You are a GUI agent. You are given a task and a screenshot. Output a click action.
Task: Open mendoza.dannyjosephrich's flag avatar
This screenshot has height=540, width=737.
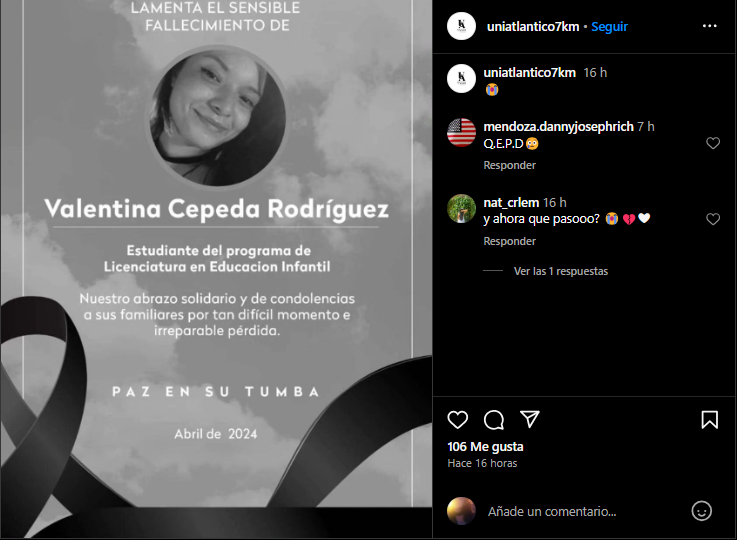pyautogui.click(x=461, y=133)
